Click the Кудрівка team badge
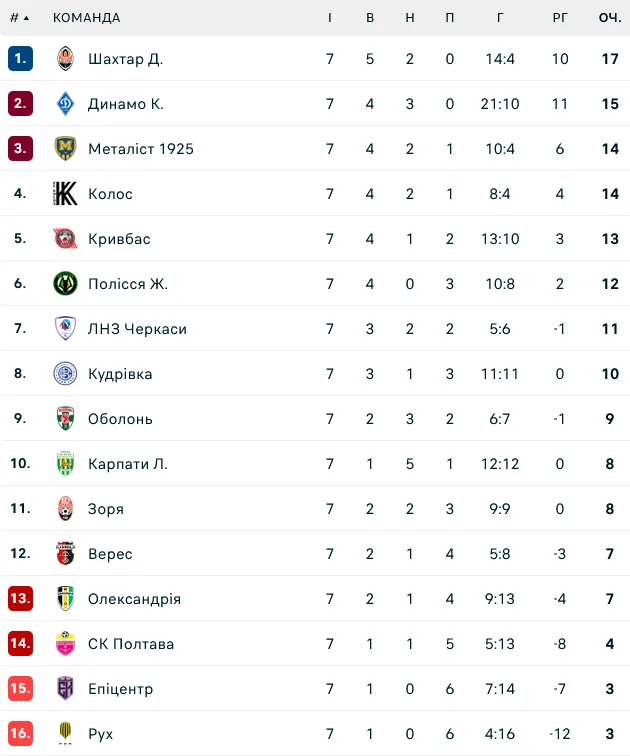The height and width of the screenshot is (756, 630). coord(65,374)
